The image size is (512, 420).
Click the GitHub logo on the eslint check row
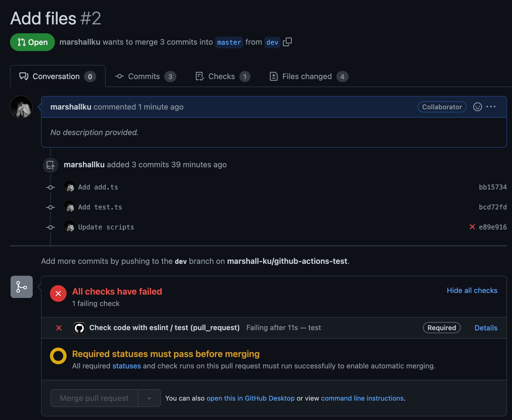(x=80, y=328)
